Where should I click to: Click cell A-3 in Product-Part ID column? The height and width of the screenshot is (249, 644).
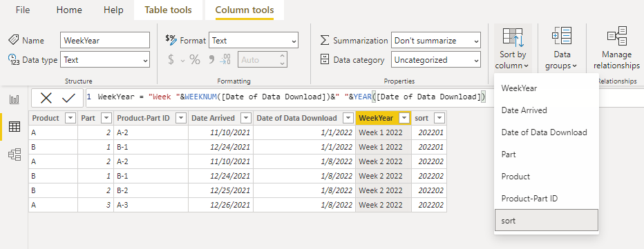pos(151,205)
